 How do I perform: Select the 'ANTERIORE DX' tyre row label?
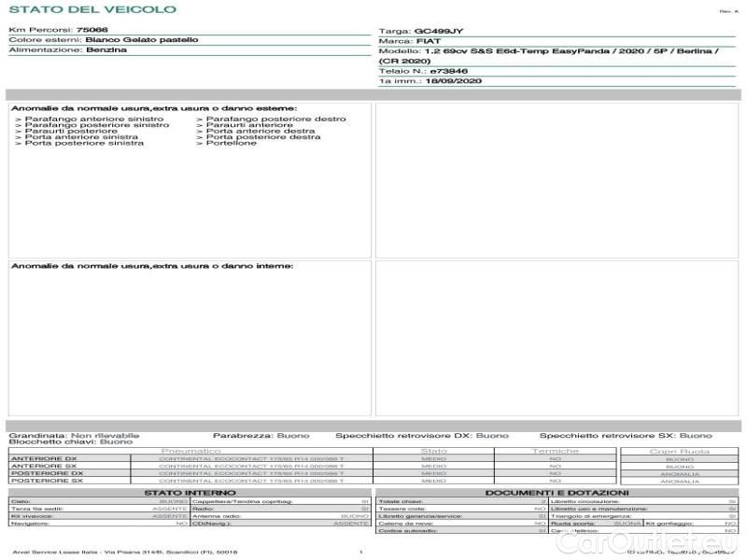coord(44,459)
